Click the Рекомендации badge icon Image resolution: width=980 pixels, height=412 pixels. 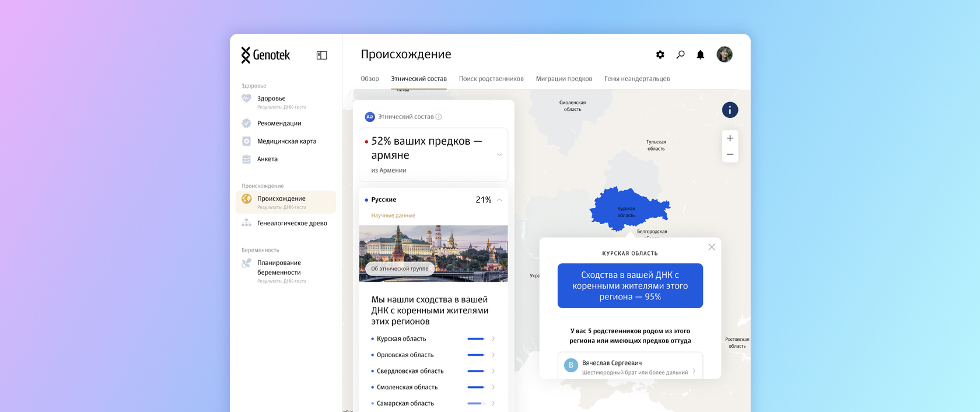[247, 123]
